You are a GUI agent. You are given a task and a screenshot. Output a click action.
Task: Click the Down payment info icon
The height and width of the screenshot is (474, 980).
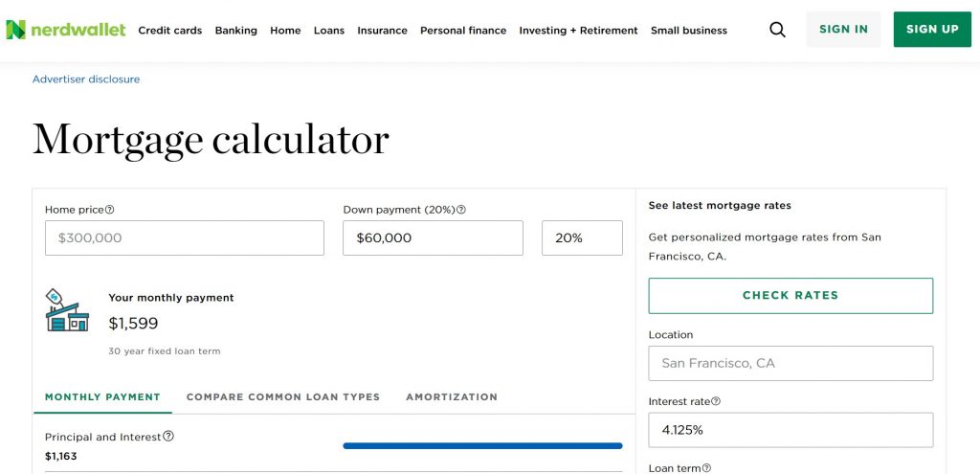click(461, 210)
